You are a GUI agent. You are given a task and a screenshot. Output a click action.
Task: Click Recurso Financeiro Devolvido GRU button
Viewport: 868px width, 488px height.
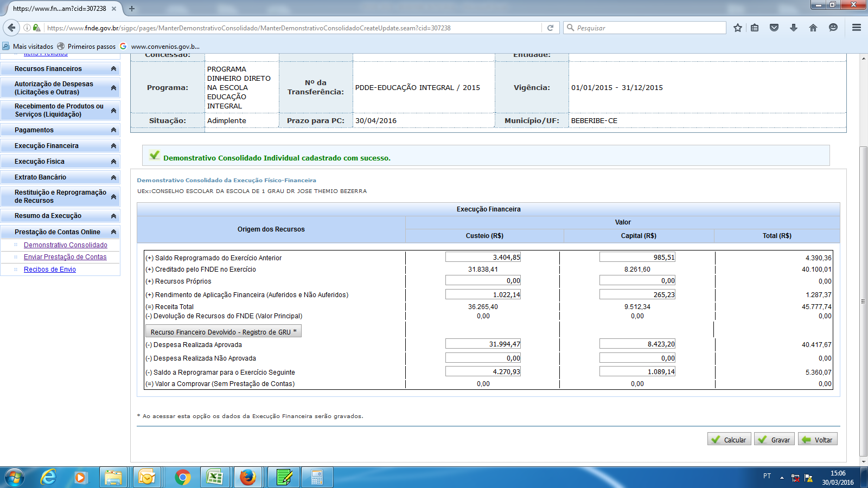click(223, 332)
